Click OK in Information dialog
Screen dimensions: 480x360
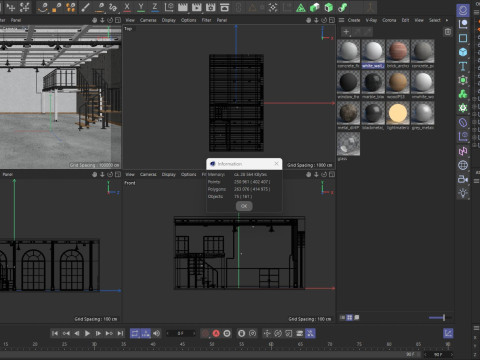click(x=244, y=206)
